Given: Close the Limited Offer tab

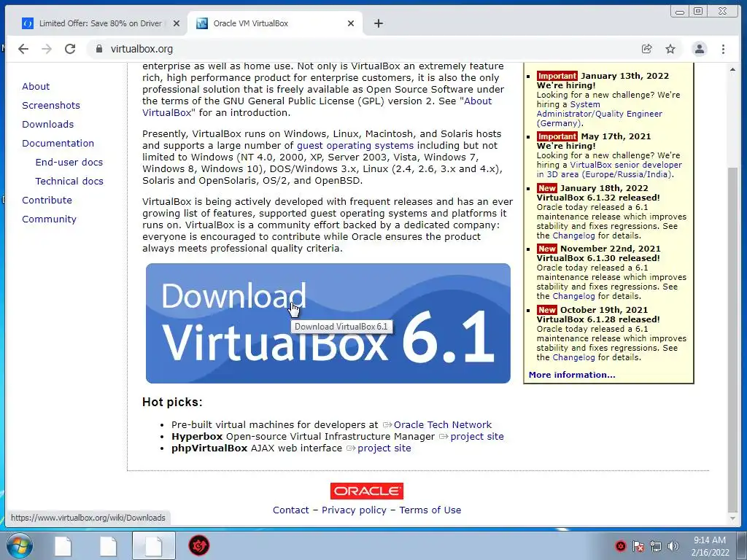Looking at the screenshot, I should 177,23.
